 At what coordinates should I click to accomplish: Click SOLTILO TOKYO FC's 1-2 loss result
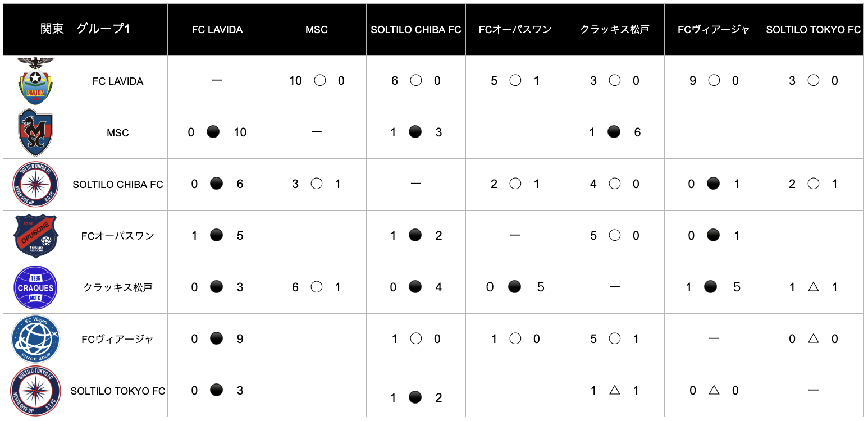415,397
